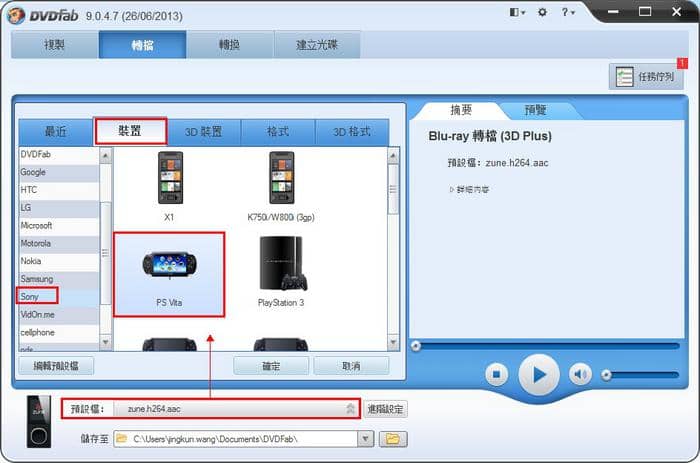
Task: Stop preview playback
Action: tap(496, 374)
